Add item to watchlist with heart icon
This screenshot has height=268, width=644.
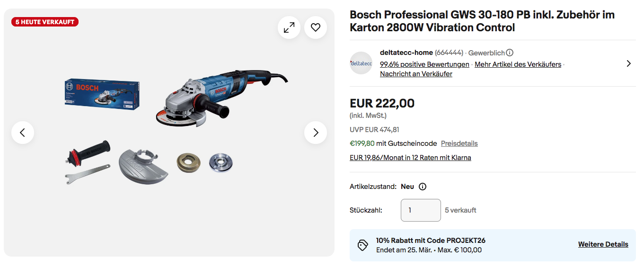click(316, 28)
